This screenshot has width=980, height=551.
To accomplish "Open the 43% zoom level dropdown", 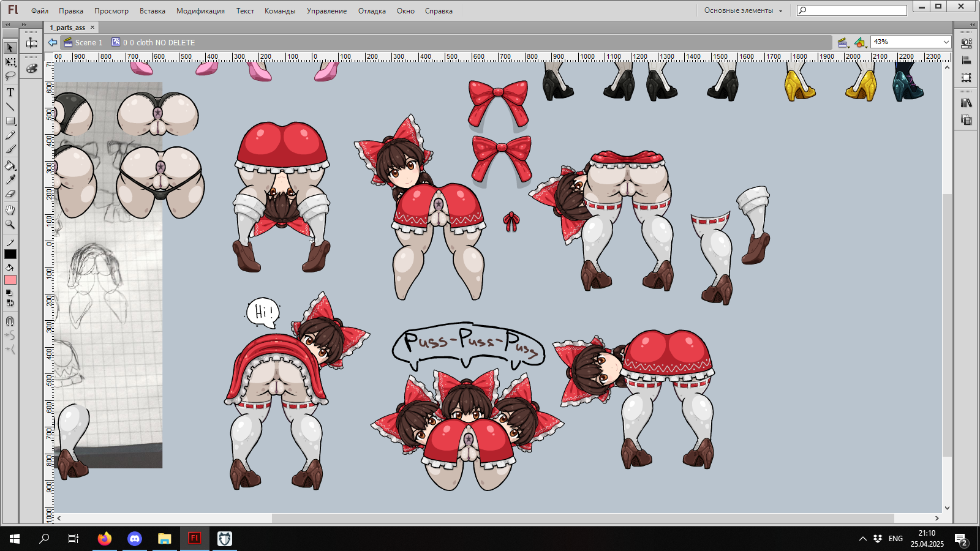I will pos(946,42).
